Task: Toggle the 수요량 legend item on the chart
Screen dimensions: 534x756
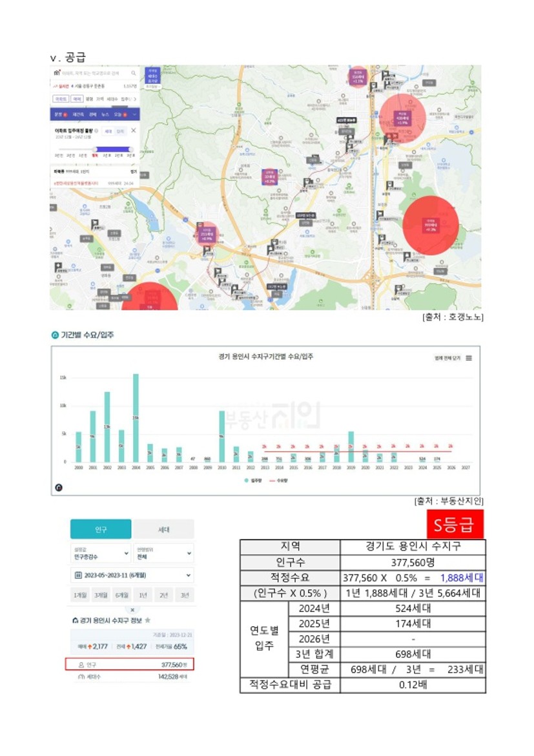Action: click(278, 481)
